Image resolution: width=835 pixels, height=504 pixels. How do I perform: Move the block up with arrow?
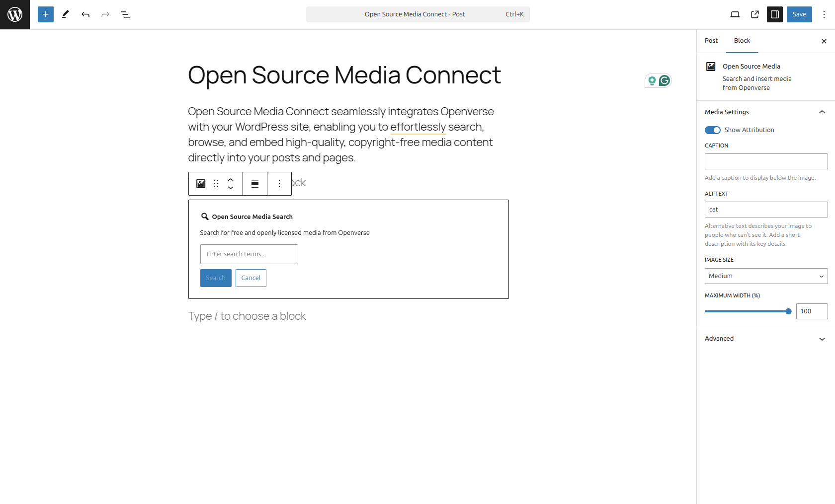[x=231, y=180]
